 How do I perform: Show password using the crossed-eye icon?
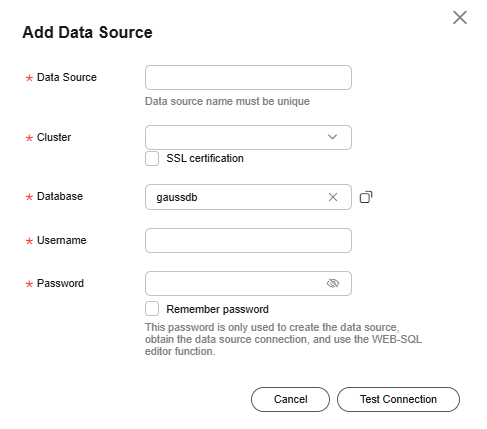(333, 283)
